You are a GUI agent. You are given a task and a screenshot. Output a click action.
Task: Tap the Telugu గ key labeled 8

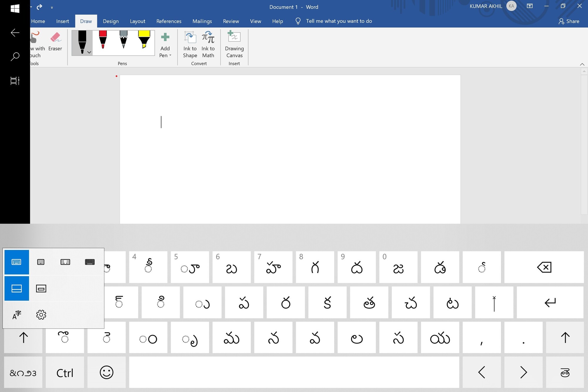(315, 267)
